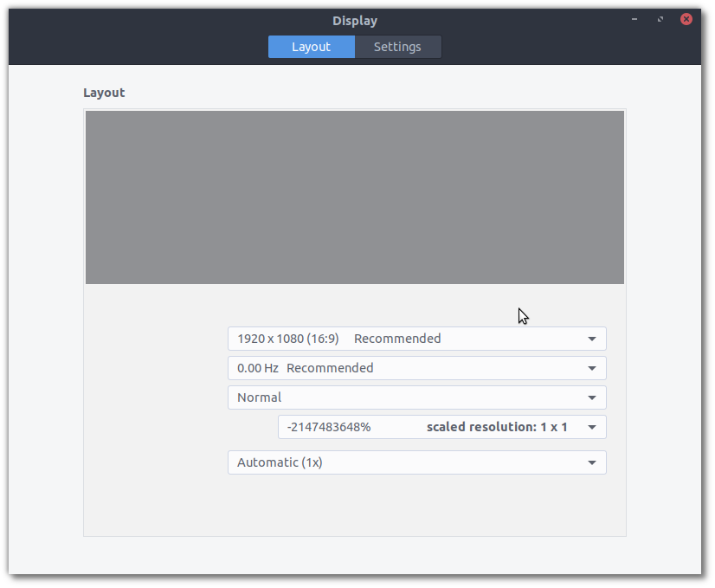The image size is (715, 588).
Task: Click the arrow beside scaled resolution: 1 x 1
Action: point(594,427)
